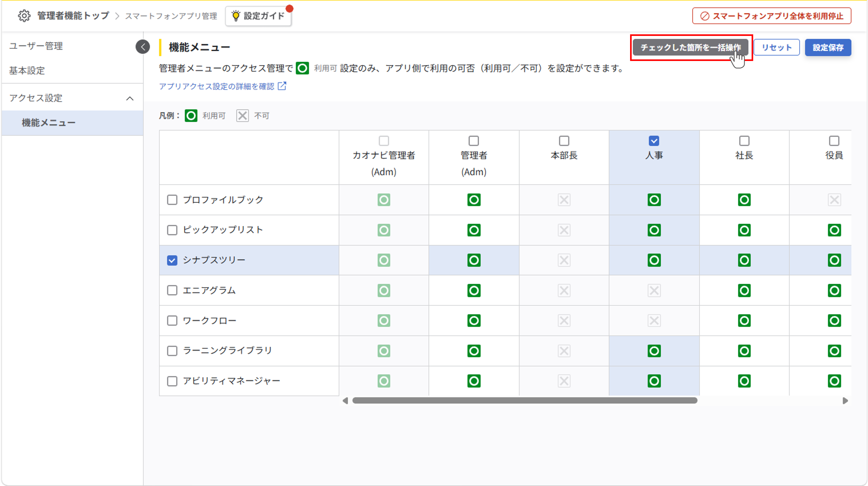Toggle エニアグラム access for 役員
Image resolution: width=868 pixels, height=486 pixels.
[x=834, y=290]
